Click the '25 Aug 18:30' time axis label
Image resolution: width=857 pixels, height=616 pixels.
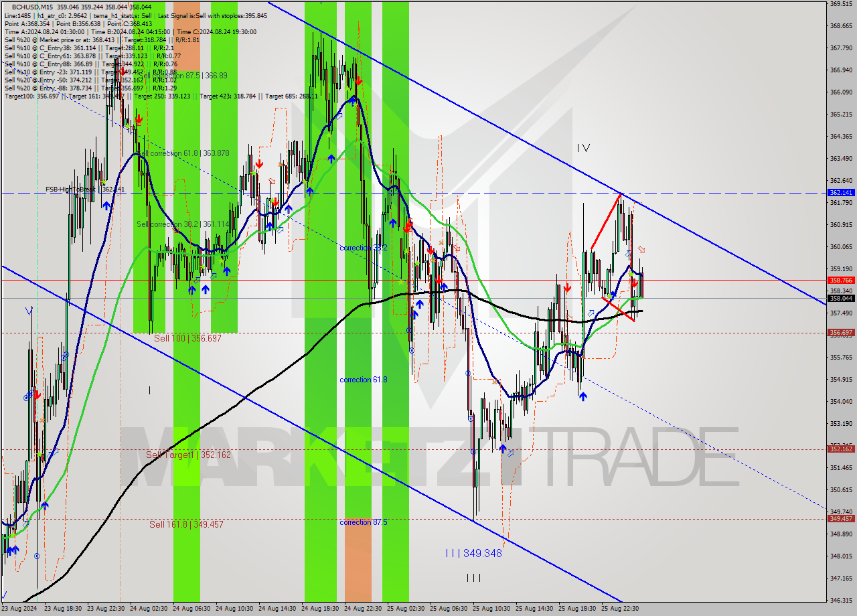click(x=577, y=609)
